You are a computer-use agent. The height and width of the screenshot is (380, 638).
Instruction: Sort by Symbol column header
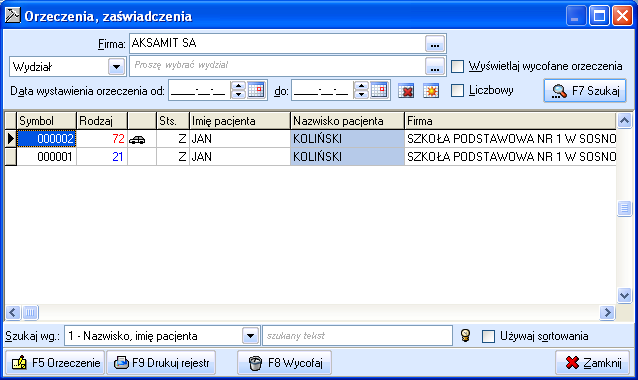46,121
